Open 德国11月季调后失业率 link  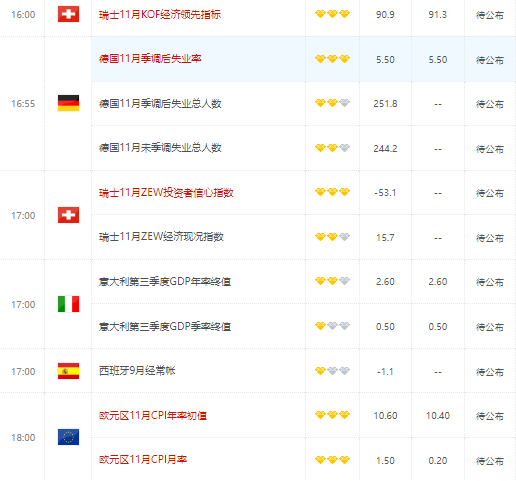click(x=150, y=59)
